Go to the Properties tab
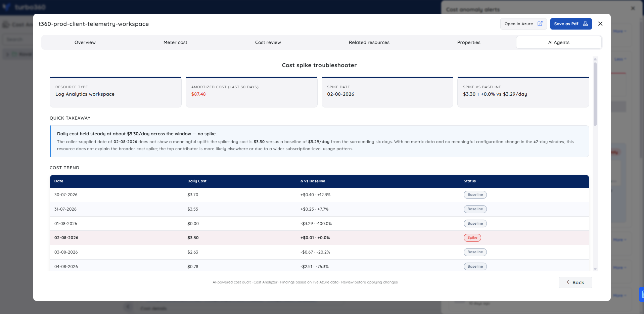This screenshot has height=314, width=644. point(469,42)
